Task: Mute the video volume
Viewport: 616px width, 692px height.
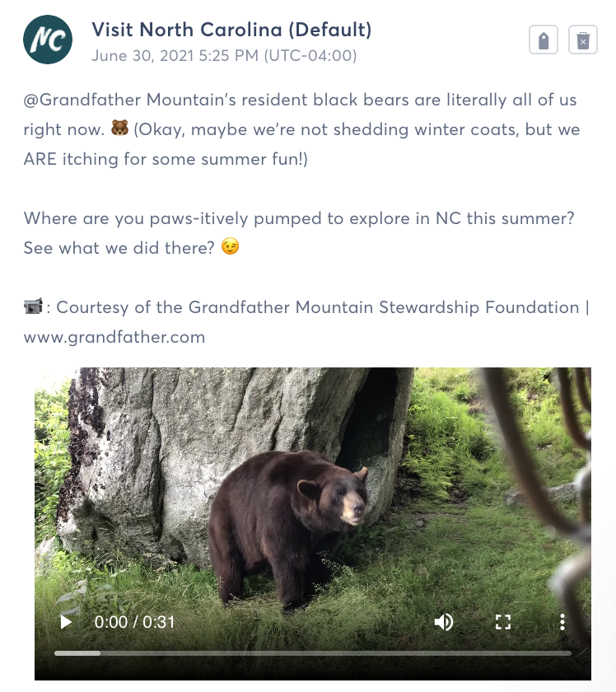Action: click(444, 622)
